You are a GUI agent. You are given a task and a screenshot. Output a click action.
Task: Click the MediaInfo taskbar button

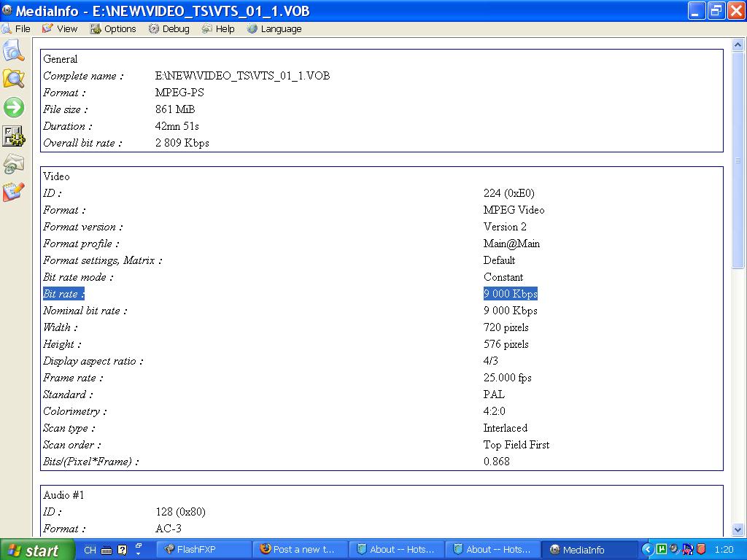[x=589, y=550]
